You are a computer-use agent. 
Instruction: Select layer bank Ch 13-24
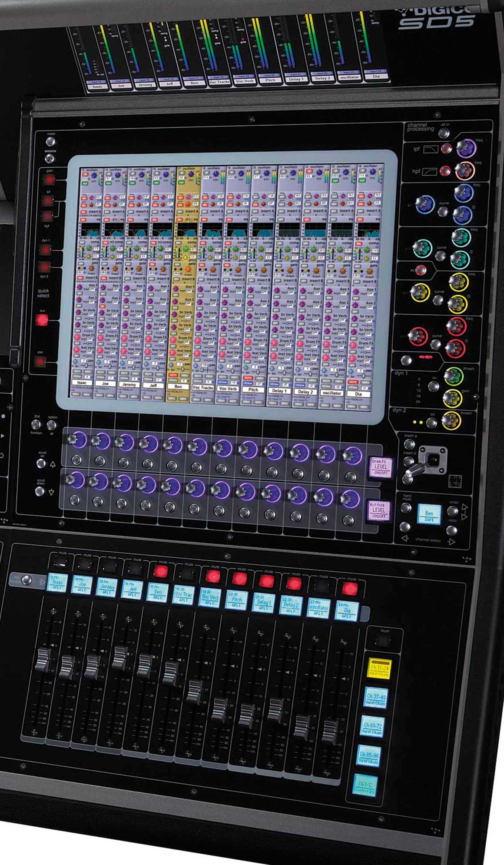(379, 669)
